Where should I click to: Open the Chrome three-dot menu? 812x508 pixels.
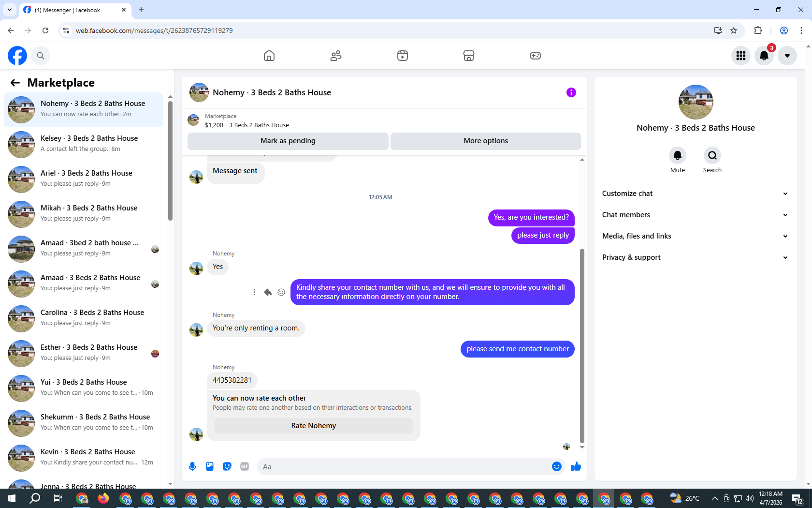pyautogui.click(x=801, y=30)
